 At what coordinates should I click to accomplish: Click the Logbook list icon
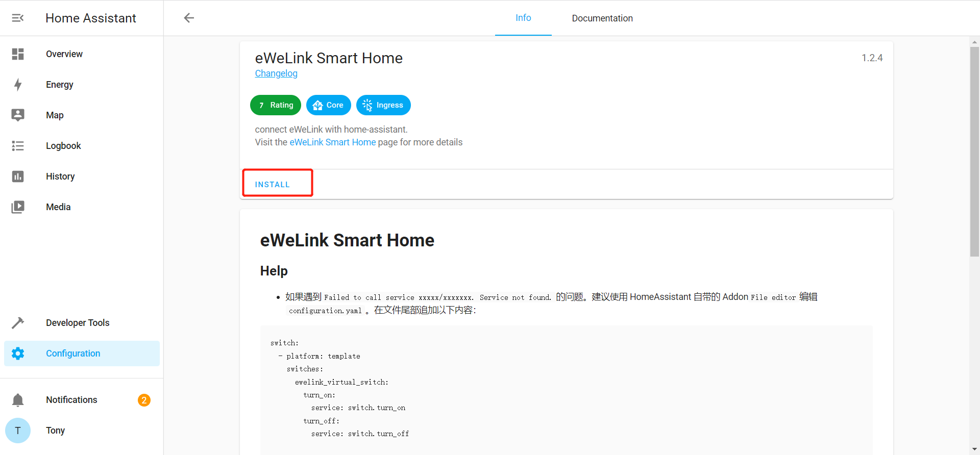coord(18,146)
